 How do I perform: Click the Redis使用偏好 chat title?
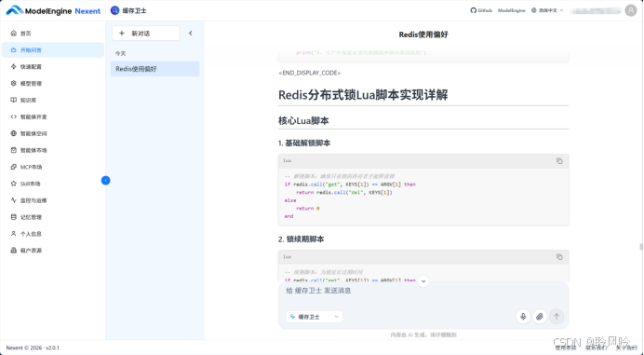pyautogui.click(x=423, y=34)
